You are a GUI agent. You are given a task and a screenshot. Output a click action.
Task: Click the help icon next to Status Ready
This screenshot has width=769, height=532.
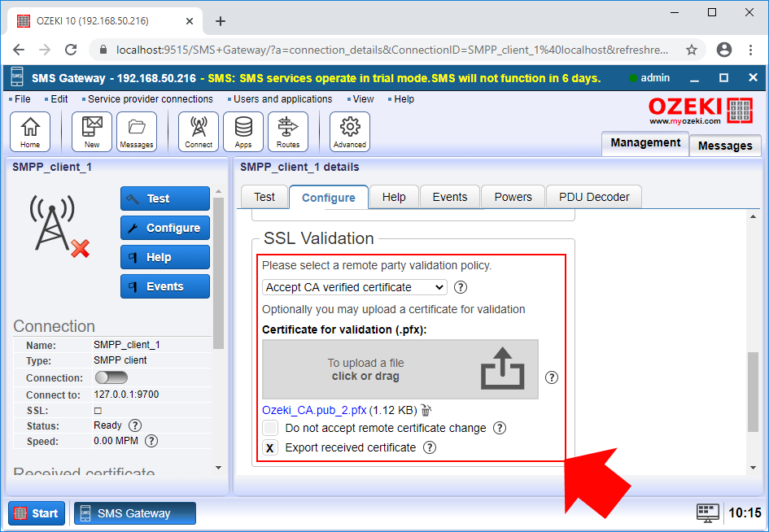click(135, 425)
